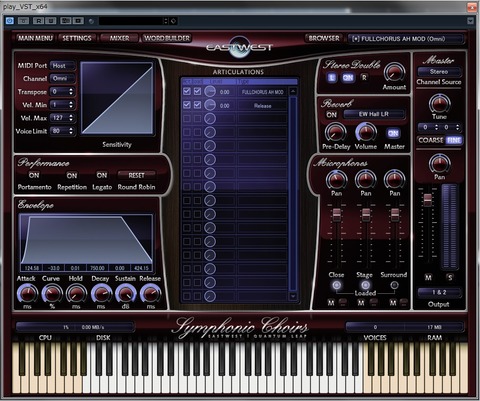Click the Transpose value stepper
This screenshot has width=480, height=401.
pyautogui.click(x=71, y=91)
